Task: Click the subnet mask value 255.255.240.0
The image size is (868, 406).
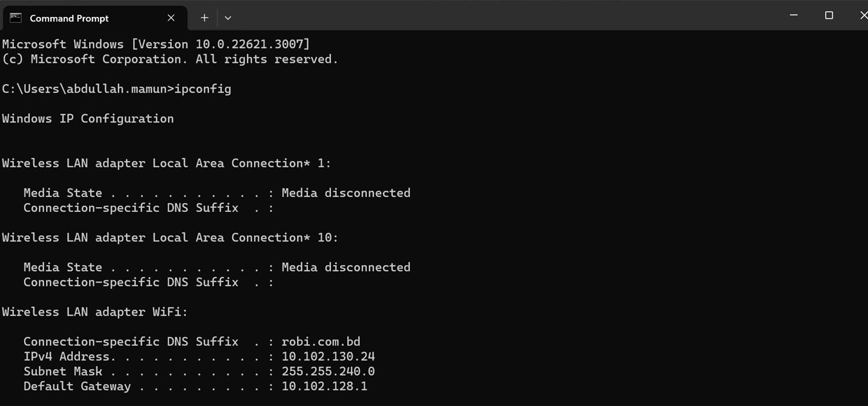Action: pos(328,371)
